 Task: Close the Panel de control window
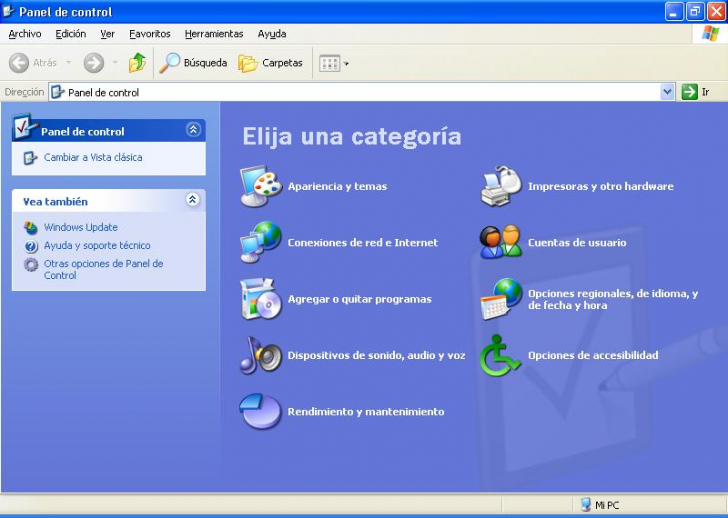pos(716,11)
